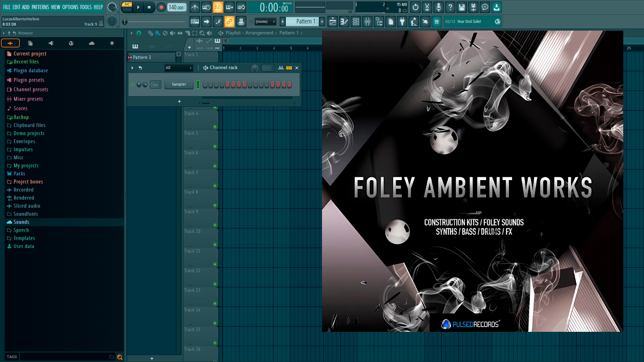
Task: Open the Piano roll view icon
Action: (x=344, y=21)
